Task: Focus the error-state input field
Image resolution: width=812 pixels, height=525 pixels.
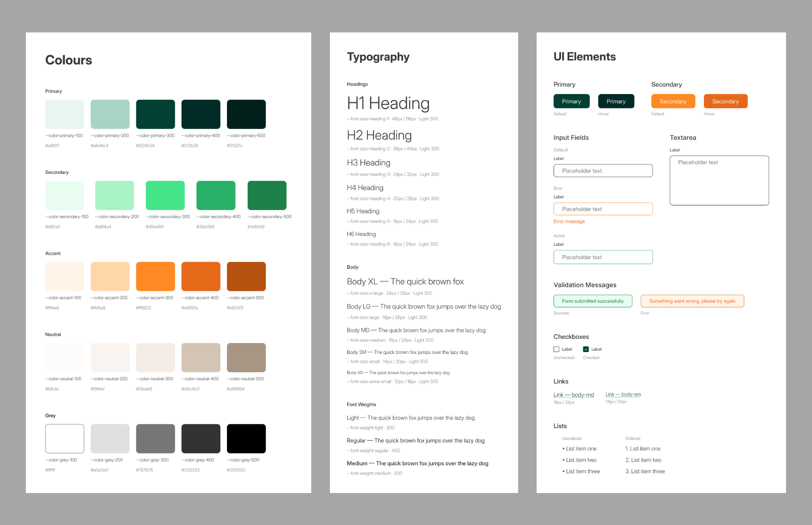Action: point(603,209)
